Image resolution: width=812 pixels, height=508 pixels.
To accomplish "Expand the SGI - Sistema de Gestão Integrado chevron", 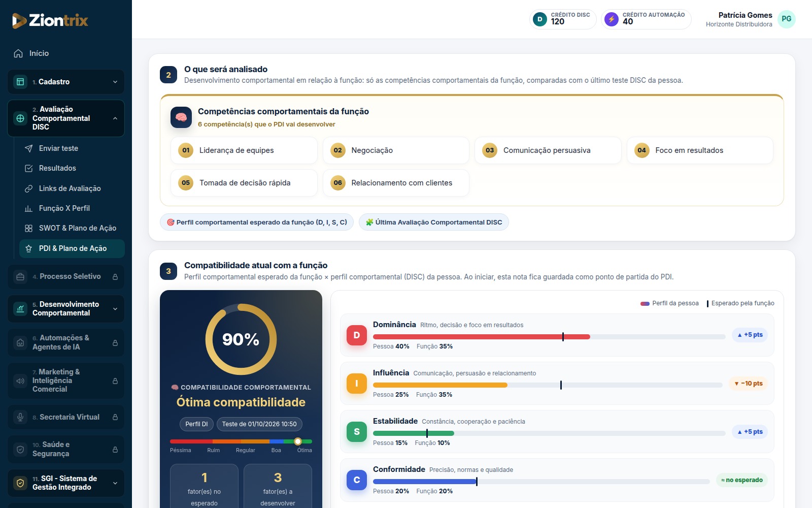I will point(115,483).
